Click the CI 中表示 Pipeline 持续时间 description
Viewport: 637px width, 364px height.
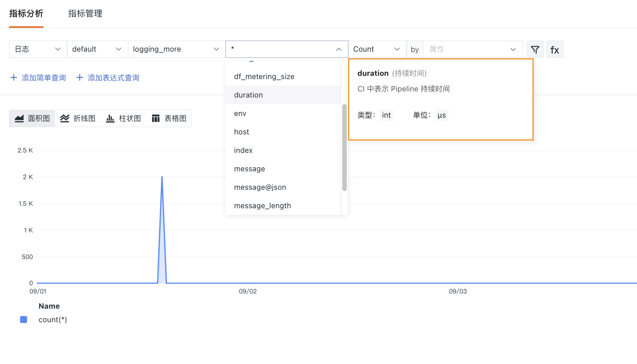click(x=404, y=89)
